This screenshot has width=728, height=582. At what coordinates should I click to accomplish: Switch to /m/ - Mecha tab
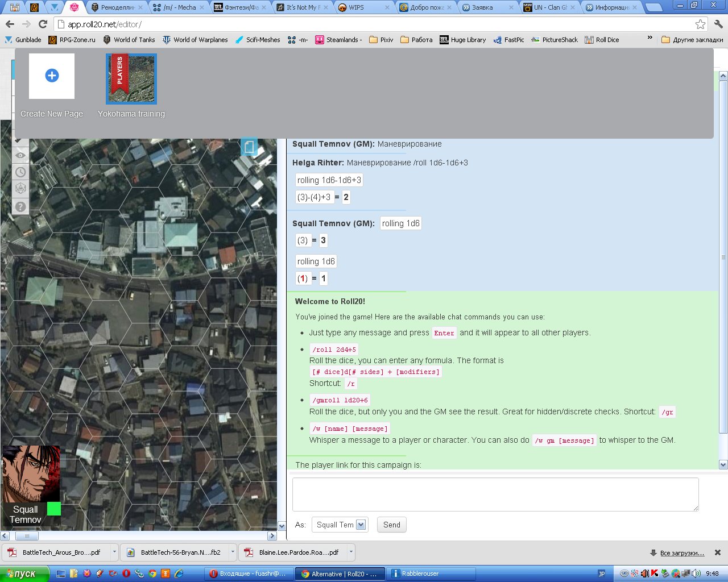178,7
